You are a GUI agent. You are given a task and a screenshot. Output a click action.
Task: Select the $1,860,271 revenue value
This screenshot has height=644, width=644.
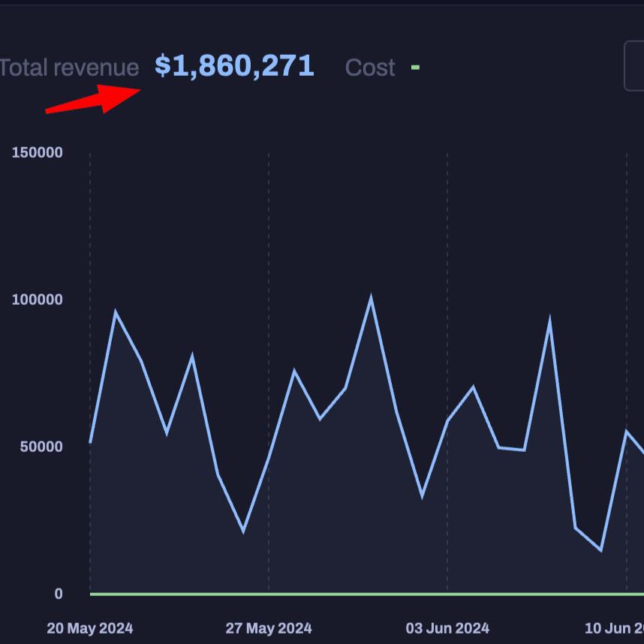coord(234,66)
